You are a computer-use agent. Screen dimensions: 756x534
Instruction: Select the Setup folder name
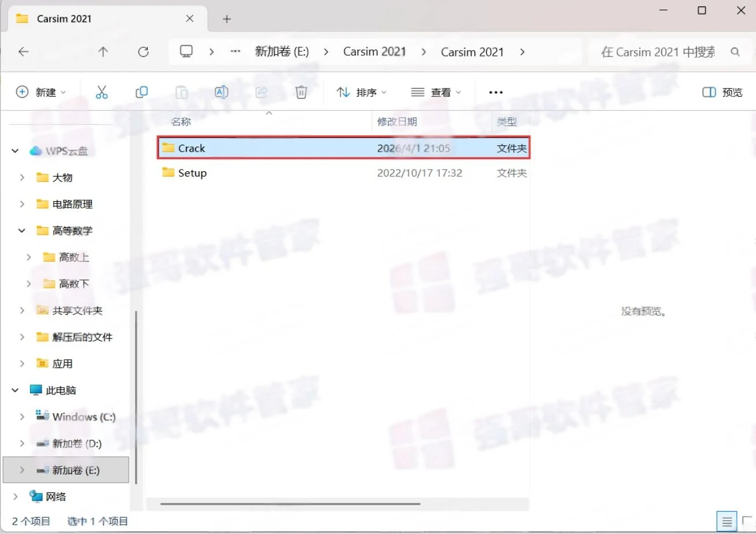point(192,173)
